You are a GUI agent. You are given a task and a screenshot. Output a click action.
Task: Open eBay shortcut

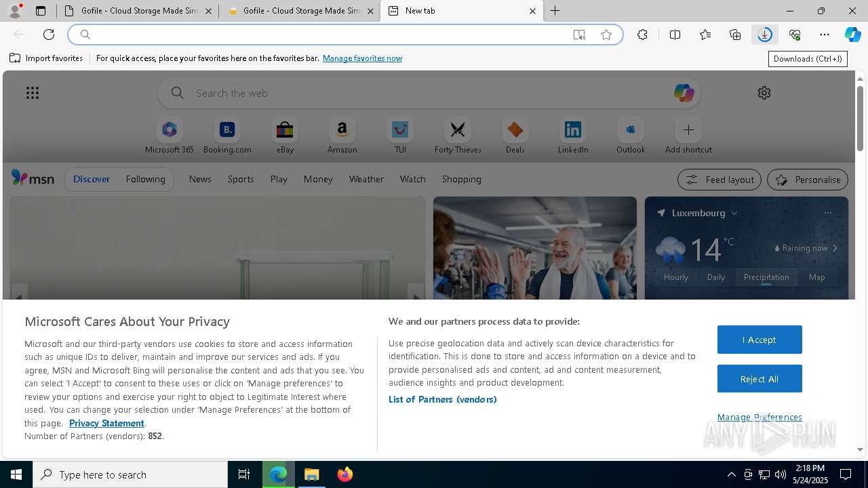pyautogui.click(x=285, y=136)
